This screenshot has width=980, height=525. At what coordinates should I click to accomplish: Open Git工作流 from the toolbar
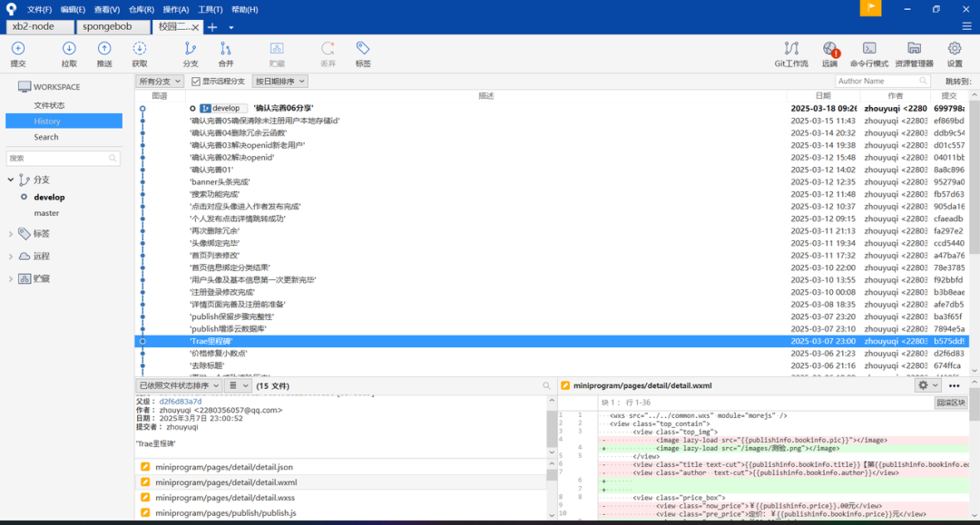[x=791, y=49]
